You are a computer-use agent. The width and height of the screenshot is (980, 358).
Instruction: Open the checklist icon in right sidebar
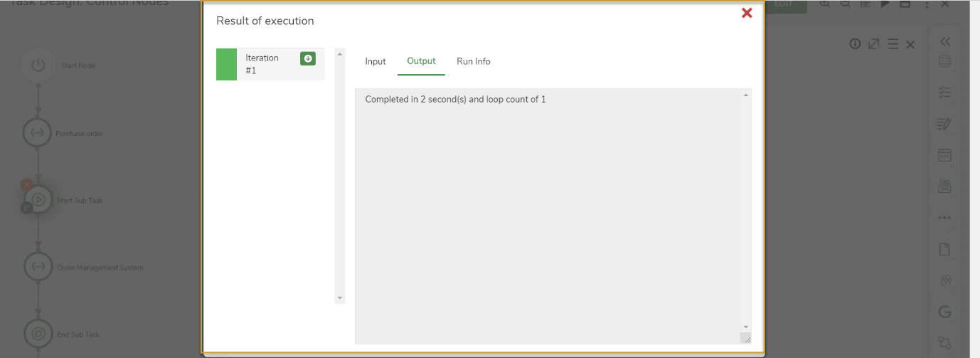944,93
